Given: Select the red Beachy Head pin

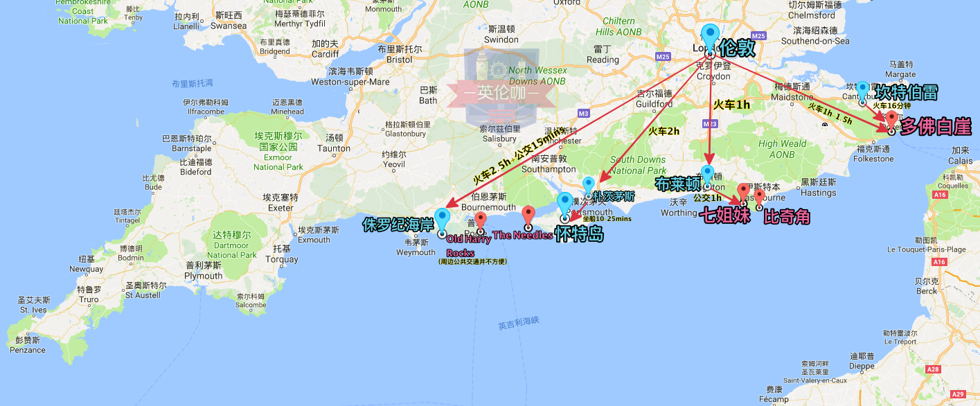Looking at the screenshot, I should [x=759, y=197].
